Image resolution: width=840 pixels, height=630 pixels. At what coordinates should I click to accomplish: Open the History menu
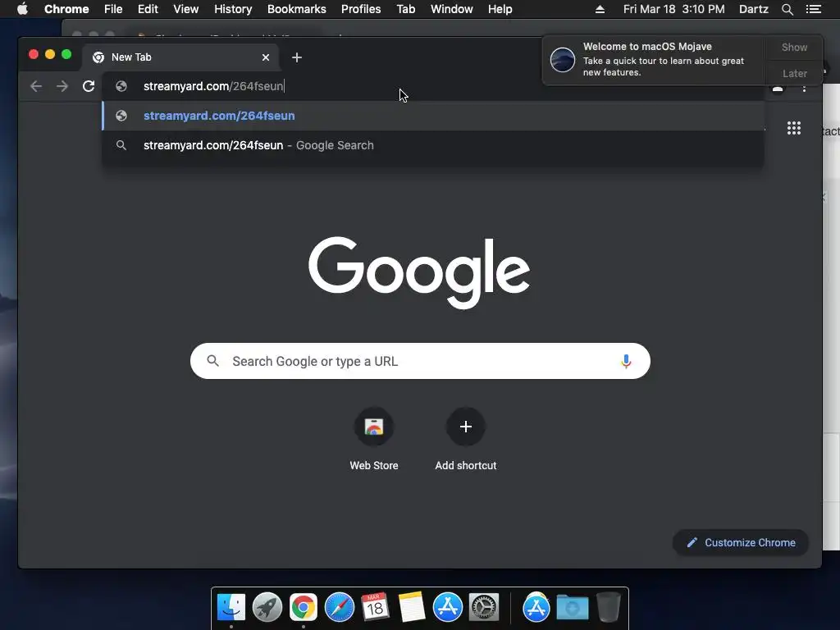point(233,9)
